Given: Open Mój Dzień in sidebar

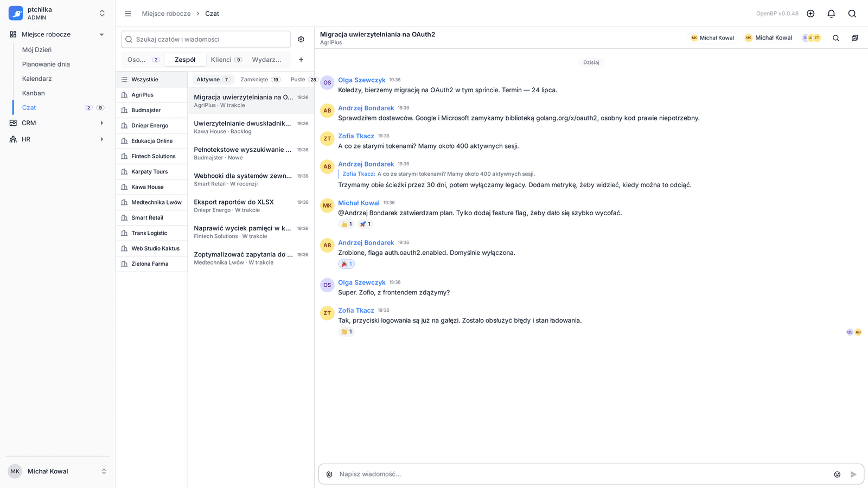Looking at the screenshot, I should [37, 50].
